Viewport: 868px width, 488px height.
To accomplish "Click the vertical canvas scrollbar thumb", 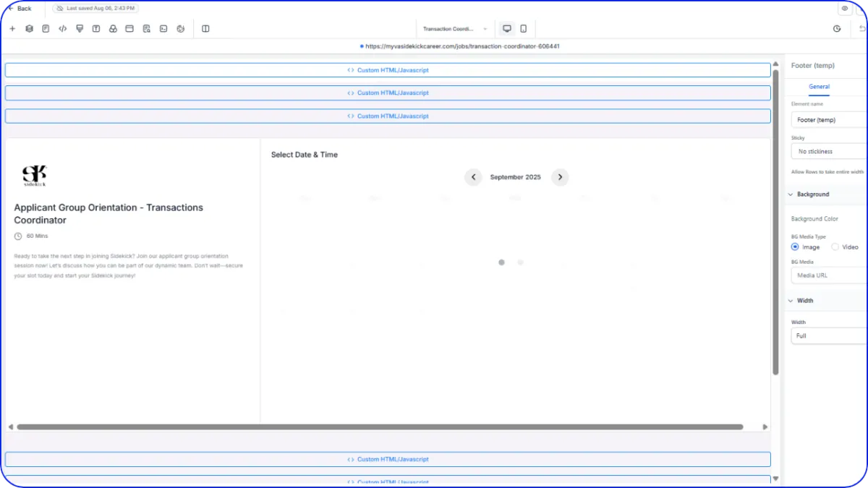I will [775, 222].
